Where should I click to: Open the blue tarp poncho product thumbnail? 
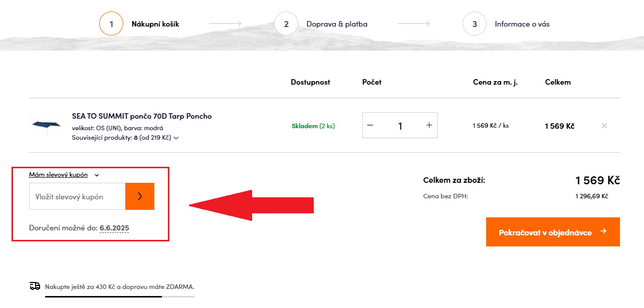coord(46,125)
